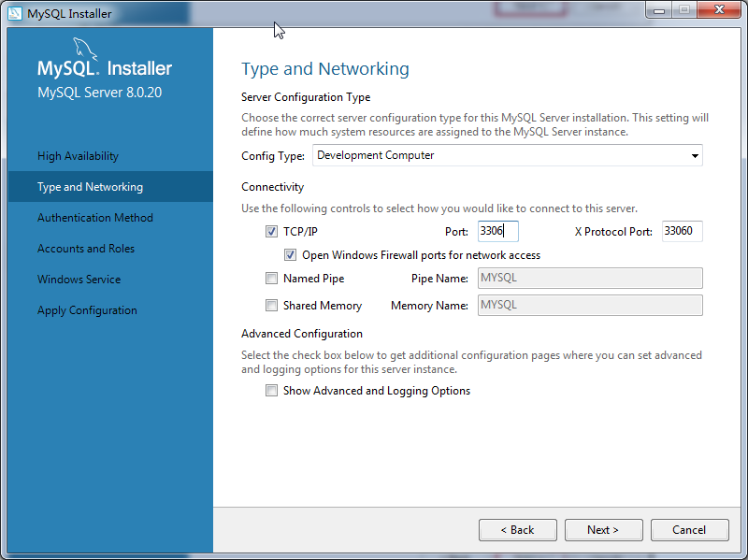The image size is (748, 560).
Task: Click the MySQL Installer title bar icon
Action: [x=14, y=12]
